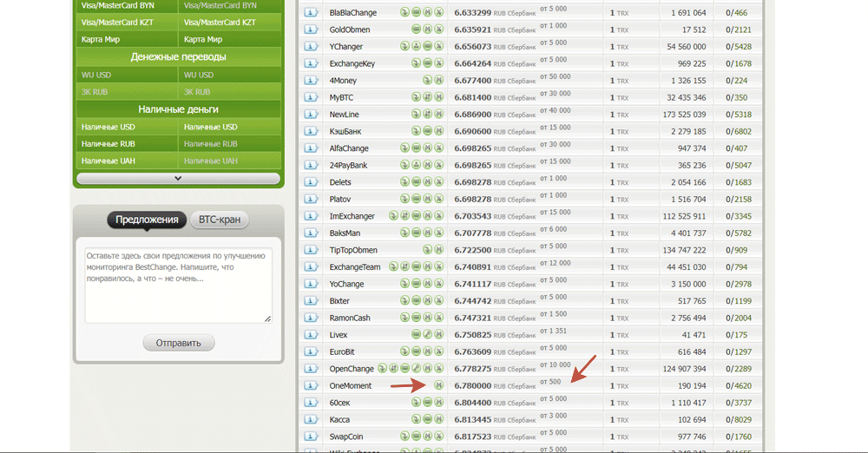Open the ExchangeTeam exchanger link

click(x=355, y=267)
